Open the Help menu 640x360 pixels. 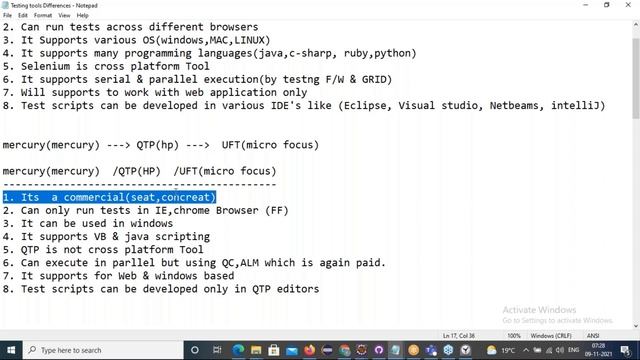[82, 16]
